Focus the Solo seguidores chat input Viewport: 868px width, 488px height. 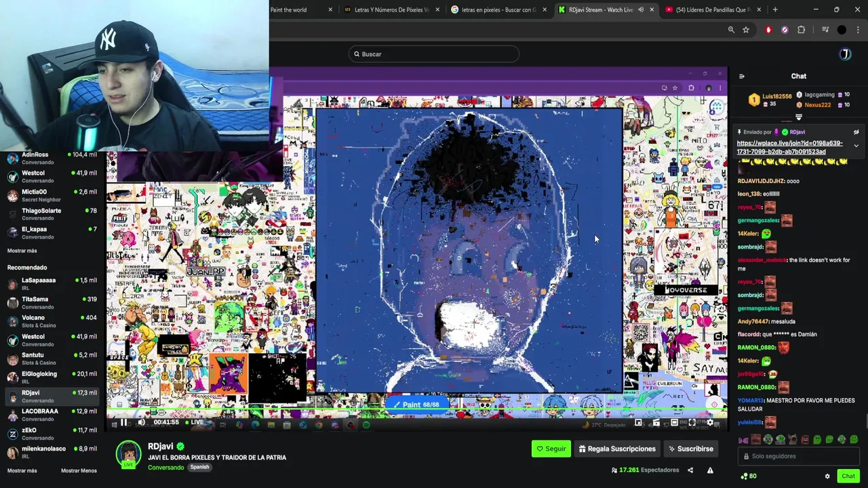click(x=799, y=456)
